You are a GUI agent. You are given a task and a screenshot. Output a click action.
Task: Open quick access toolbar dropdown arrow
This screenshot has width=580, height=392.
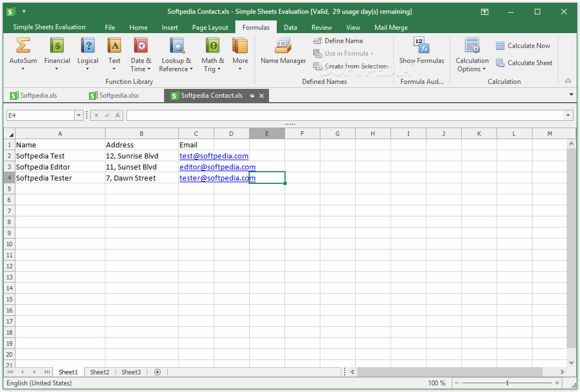(24, 12)
